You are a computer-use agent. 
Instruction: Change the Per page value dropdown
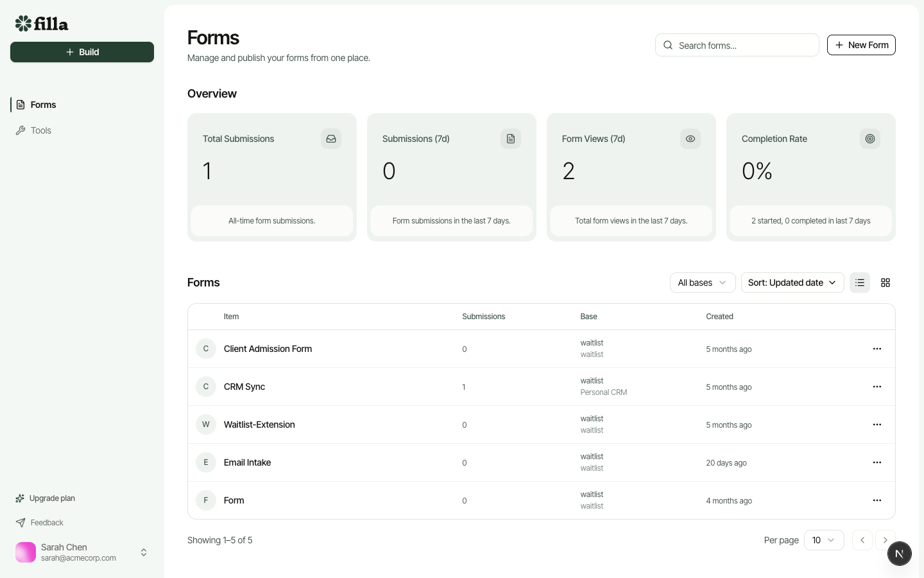tap(824, 540)
